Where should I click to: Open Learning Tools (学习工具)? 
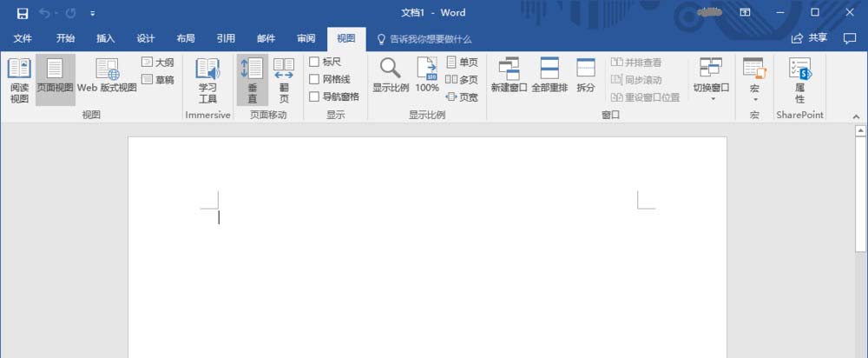207,80
